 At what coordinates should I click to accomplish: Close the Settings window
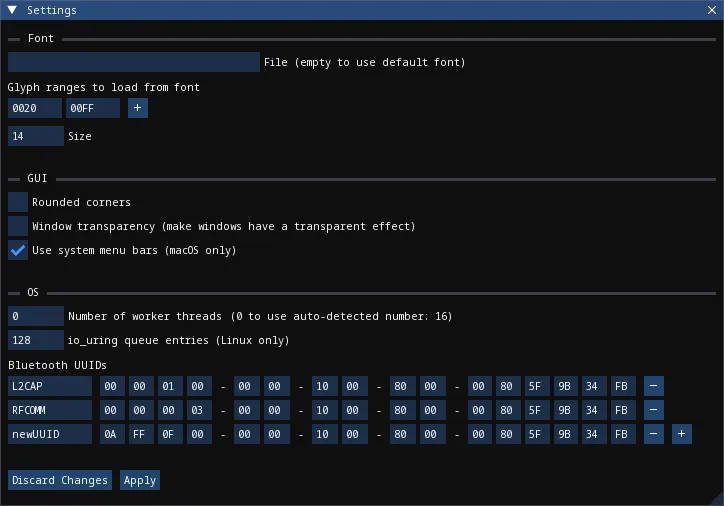point(711,10)
